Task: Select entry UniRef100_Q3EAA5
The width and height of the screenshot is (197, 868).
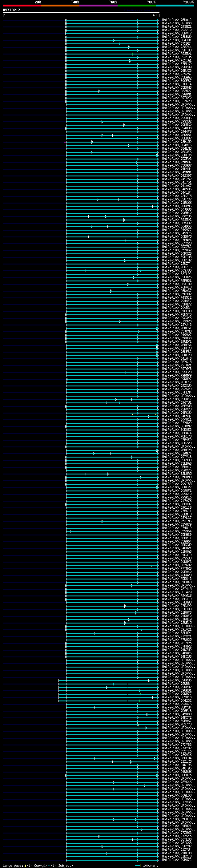Action: [x=177, y=77]
